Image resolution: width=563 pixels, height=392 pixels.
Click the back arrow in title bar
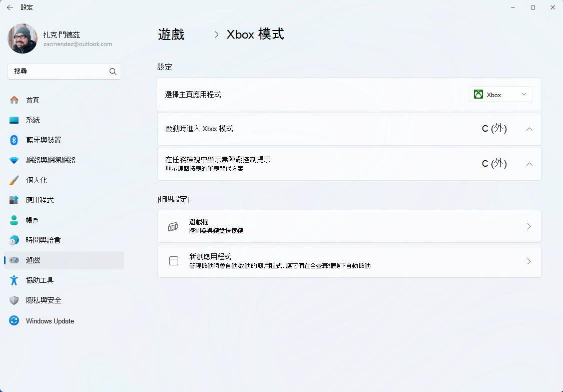[10, 8]
